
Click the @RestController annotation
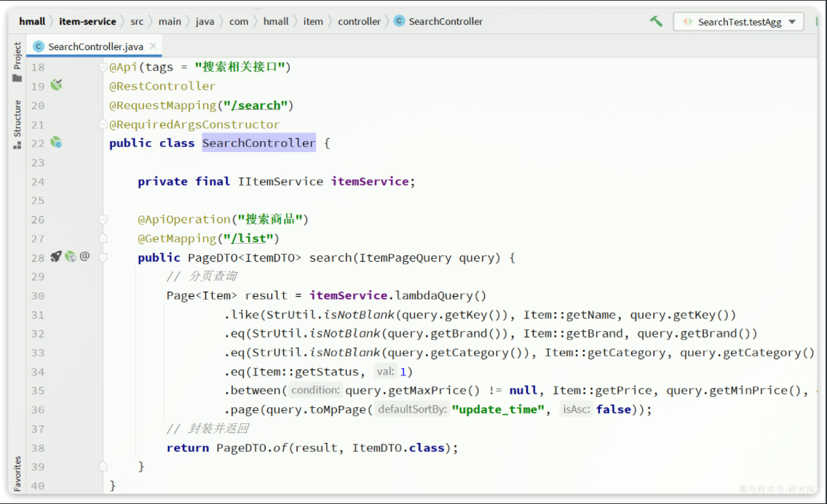point(162,86)
